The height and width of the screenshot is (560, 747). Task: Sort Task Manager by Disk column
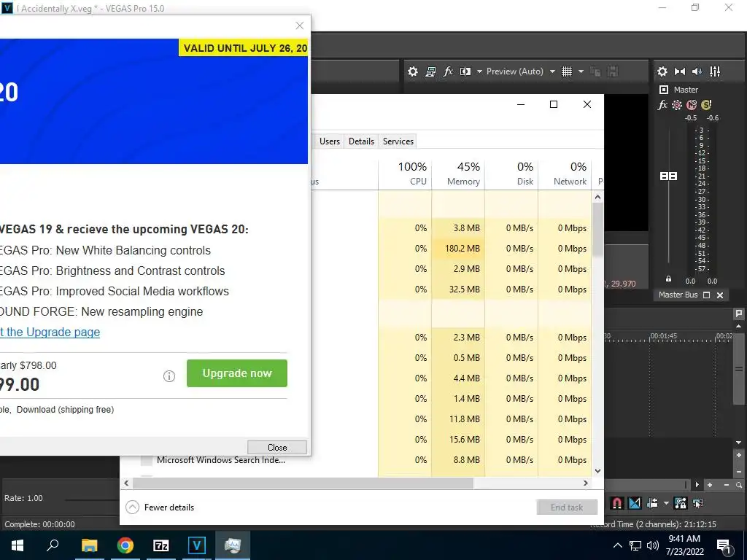coord(511,174)
